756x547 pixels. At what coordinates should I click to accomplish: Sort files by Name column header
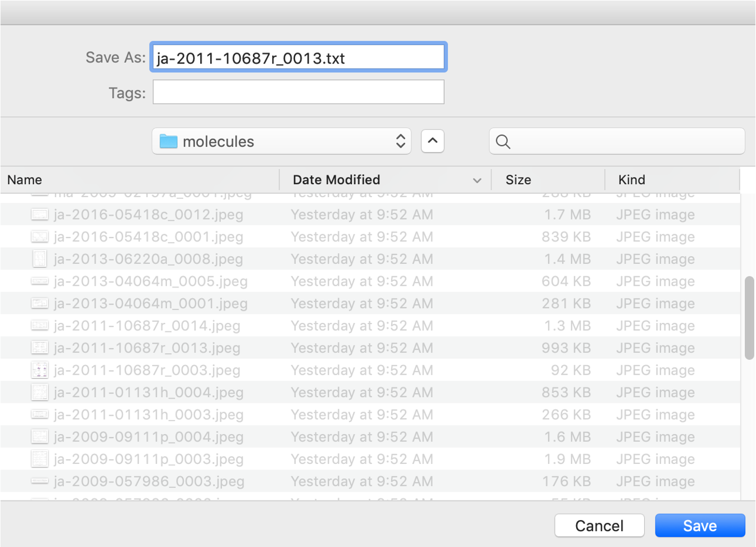25,180
